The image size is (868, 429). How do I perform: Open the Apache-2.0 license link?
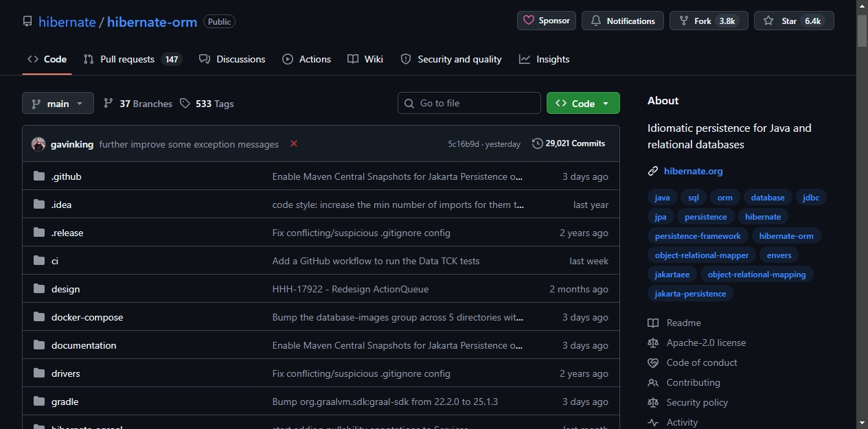pyautogui.click(x=706, y=343)
